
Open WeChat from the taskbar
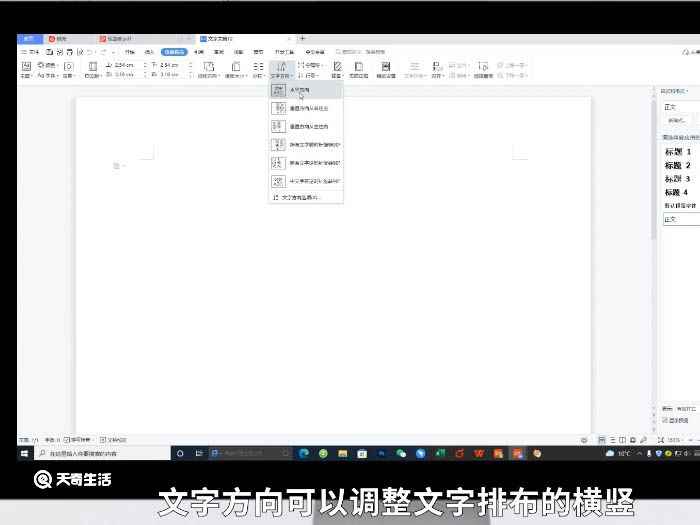click(x=401, y=454)
